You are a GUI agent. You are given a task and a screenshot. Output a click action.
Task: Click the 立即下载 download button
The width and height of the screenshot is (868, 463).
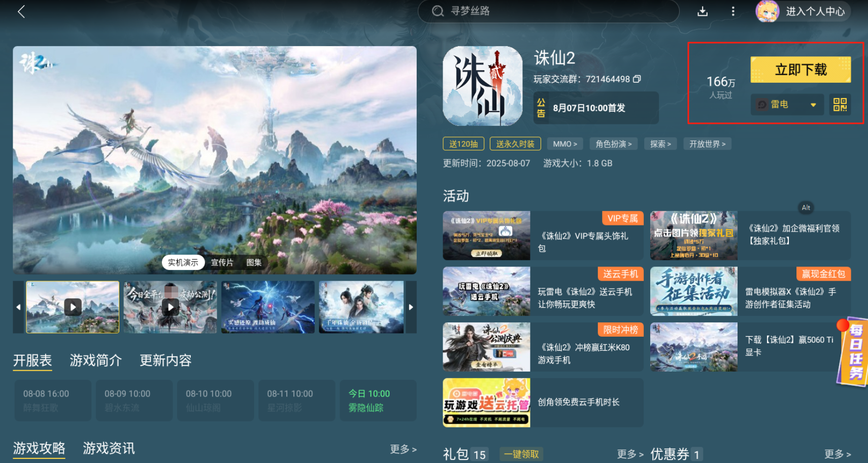pos(800,70)
